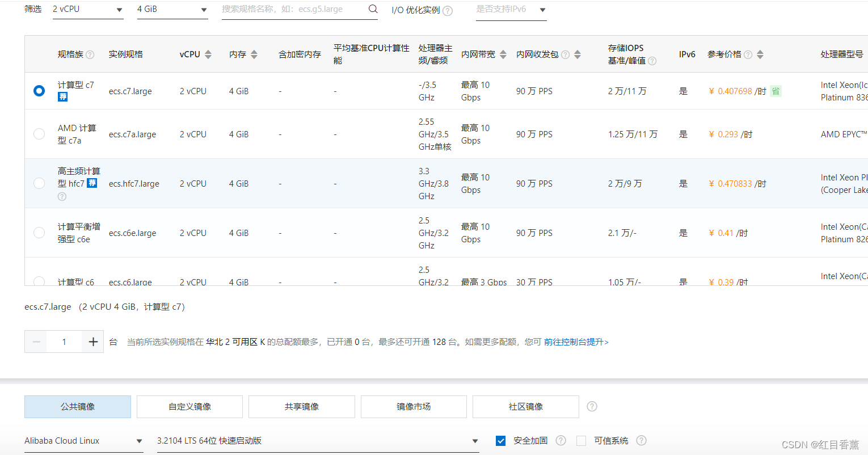
Task: Open help icon next to 可信系统
Action: 641,440
